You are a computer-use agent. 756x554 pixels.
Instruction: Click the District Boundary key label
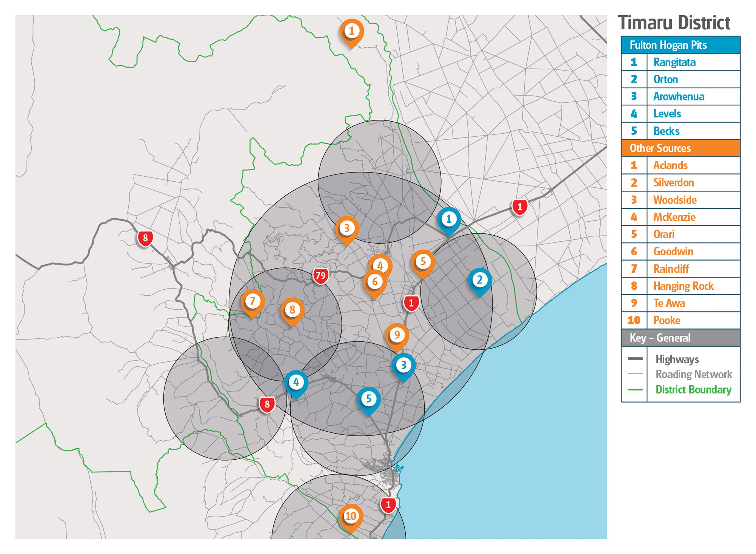tap(693, 389)
